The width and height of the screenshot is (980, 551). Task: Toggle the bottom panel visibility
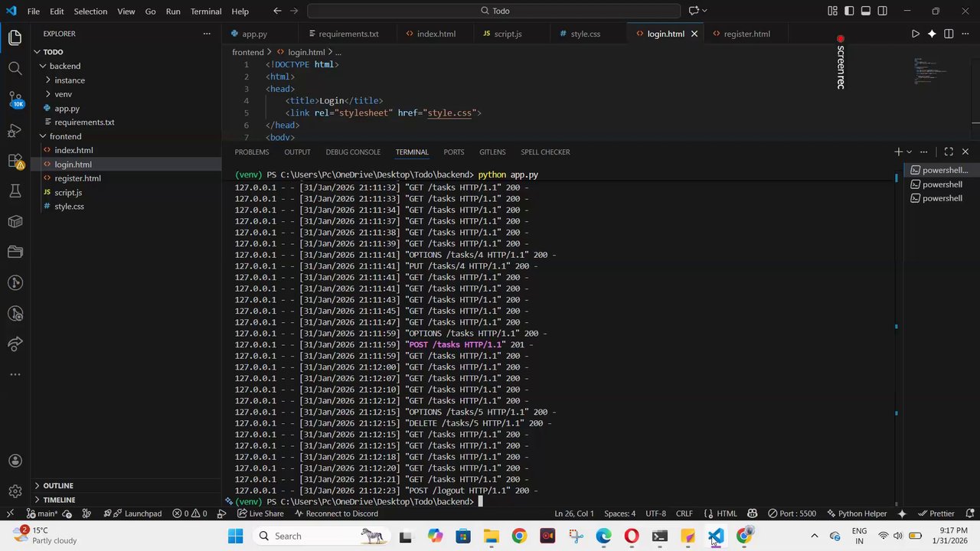(866, 11)
